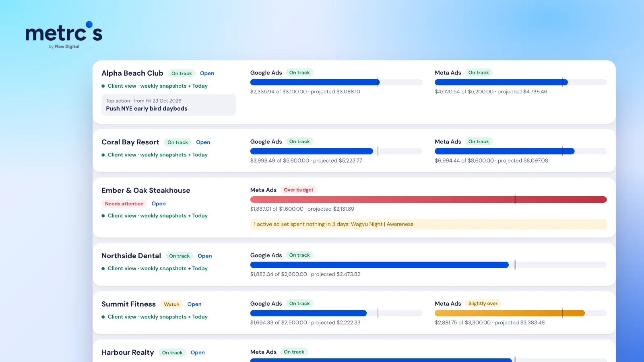Click Coral Bay Resort Meta Ads progress bar

521,151
